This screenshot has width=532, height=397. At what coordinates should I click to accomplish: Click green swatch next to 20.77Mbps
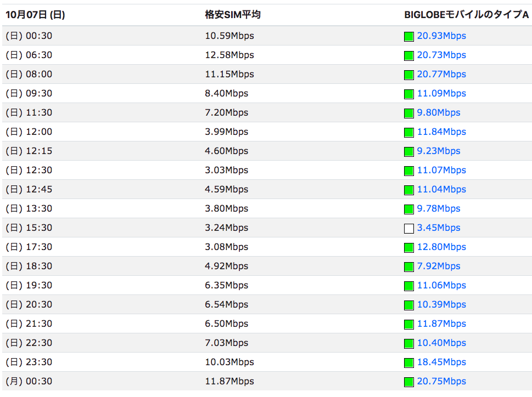409,75
